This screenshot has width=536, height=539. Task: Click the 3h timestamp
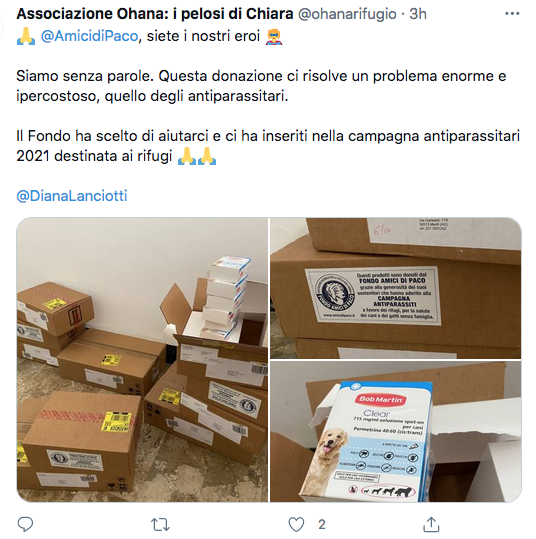click(418, 14)
